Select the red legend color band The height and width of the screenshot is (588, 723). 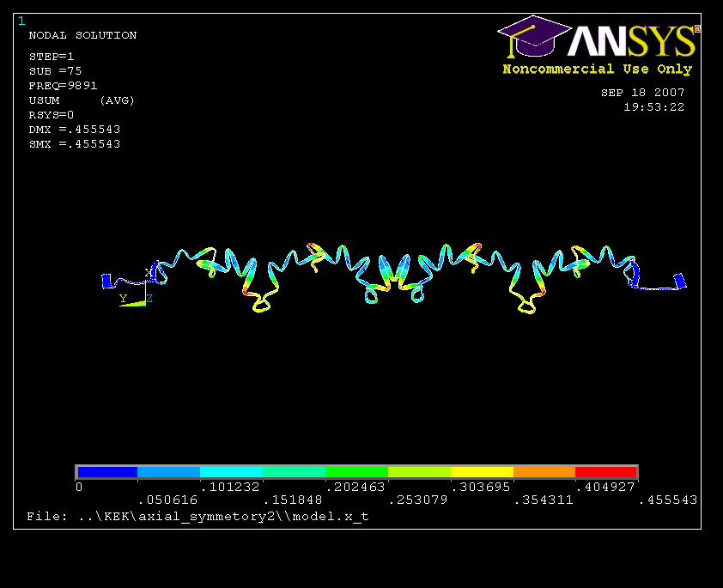tap(606, 472)
